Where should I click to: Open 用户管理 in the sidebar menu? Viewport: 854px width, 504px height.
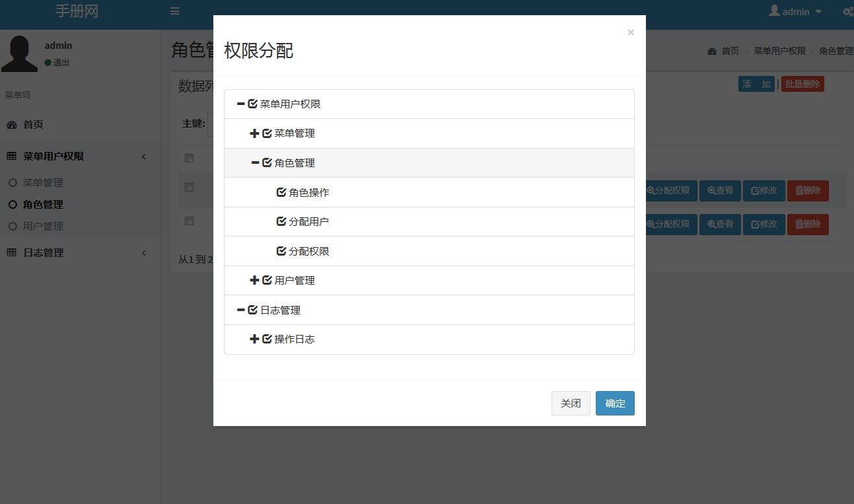[43, 227]
